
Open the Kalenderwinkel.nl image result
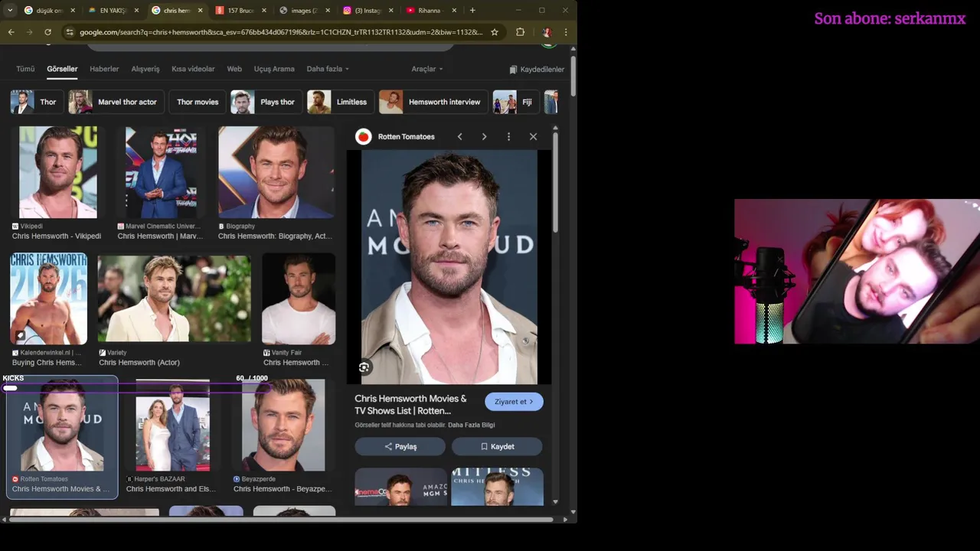(48, 298)
